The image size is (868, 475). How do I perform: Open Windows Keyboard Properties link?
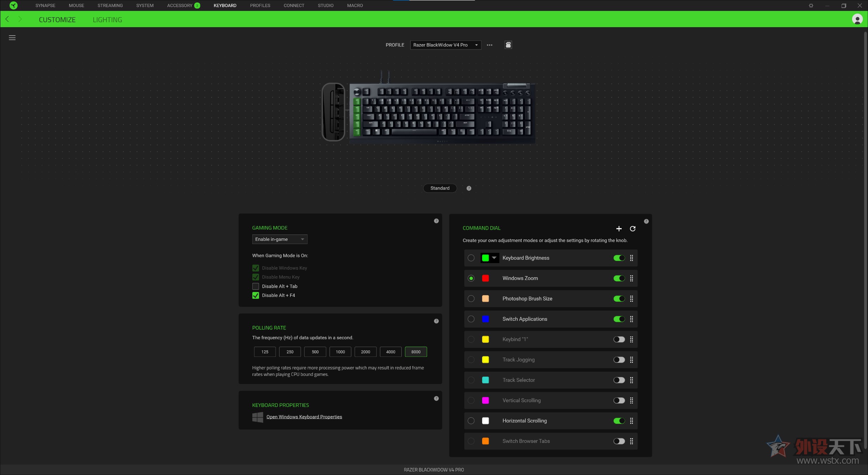[304, 416]
